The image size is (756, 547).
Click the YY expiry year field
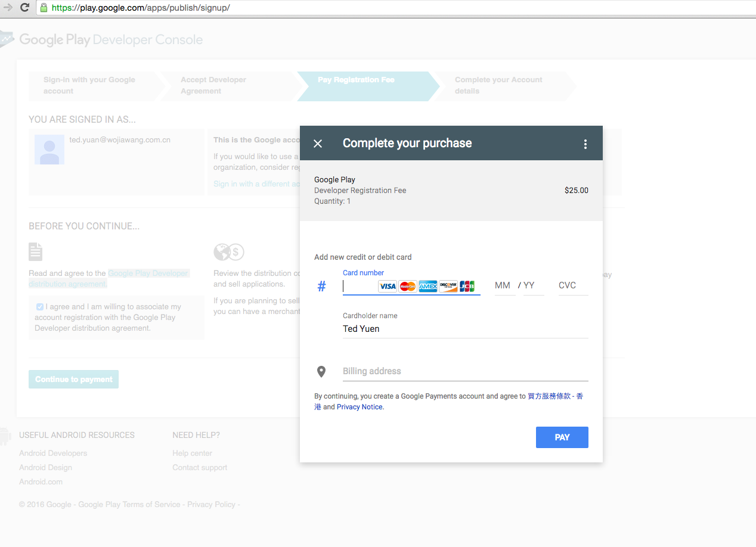pos(534,285)
